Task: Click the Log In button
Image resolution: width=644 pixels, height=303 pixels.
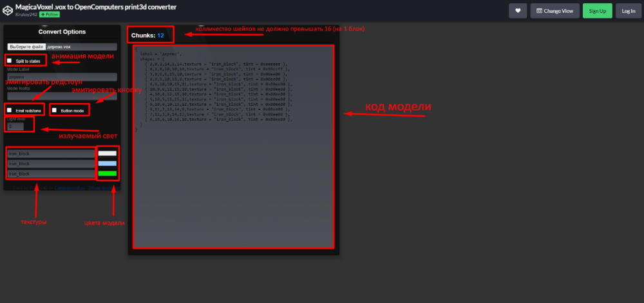Action: pyautogui.click(x=628, y=10)
